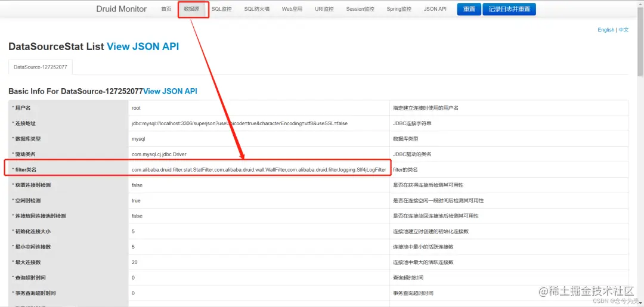Click the filter类名 row label
The width and height of the screenshot is (644, 307).
click(x=24, y=169)
